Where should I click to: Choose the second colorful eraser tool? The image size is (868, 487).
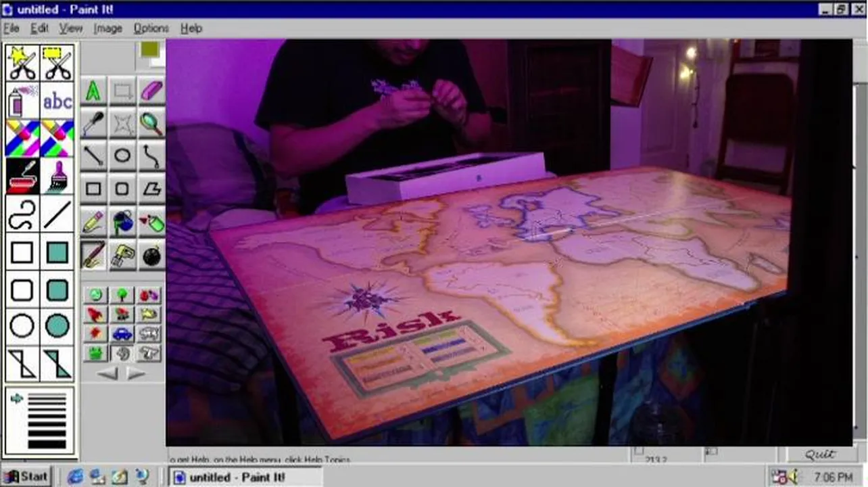click(x=57, y=138)
